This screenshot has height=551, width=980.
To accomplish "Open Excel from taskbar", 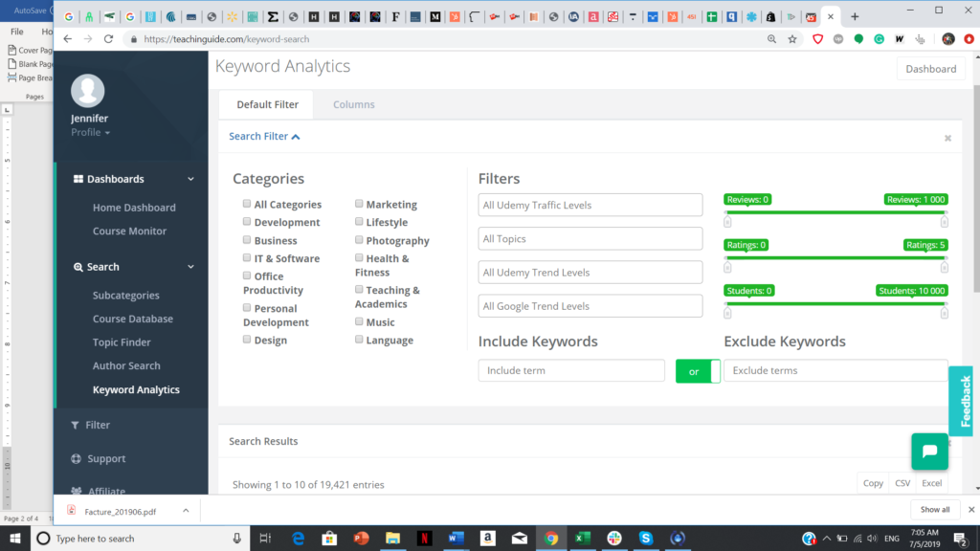I will pyautogui.click(x=583, y=538).
